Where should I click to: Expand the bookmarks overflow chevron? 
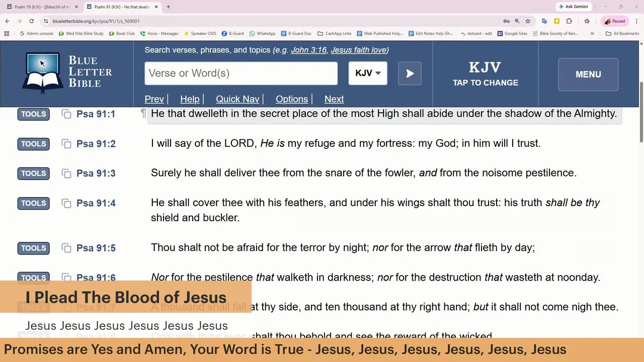tap(592, 34)
